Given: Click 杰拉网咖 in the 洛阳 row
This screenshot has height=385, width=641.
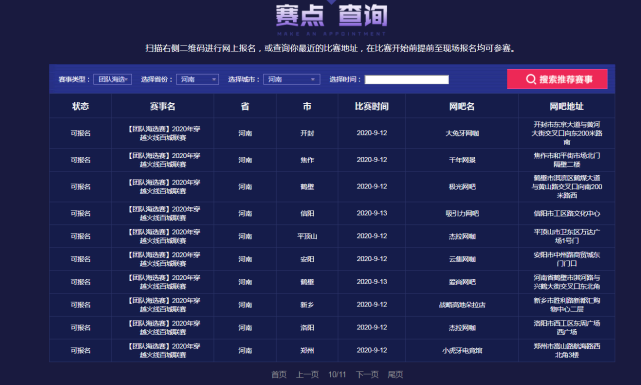Looking at the screenshot, I should [462, 328].
